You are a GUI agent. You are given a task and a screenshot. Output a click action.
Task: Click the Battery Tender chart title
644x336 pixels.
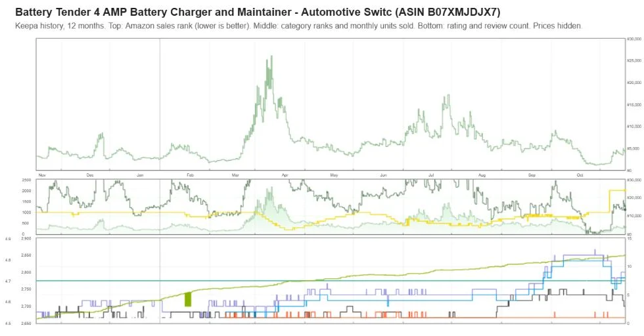258,12
